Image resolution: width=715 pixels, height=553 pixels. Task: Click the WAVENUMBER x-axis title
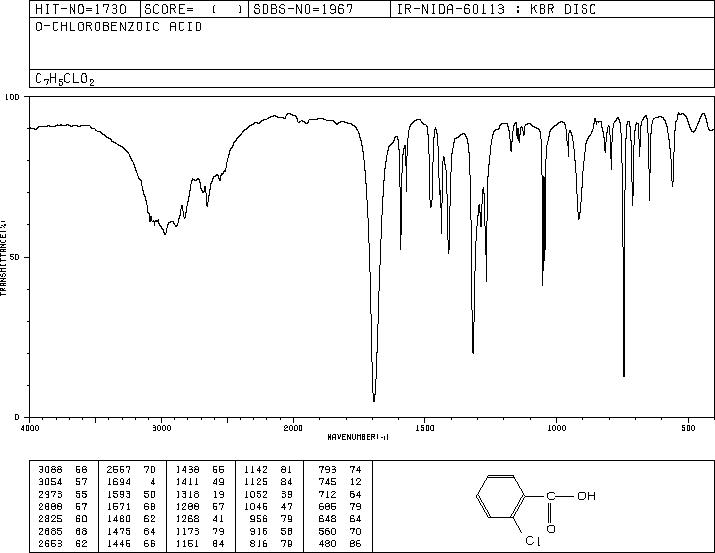[358, 437]
